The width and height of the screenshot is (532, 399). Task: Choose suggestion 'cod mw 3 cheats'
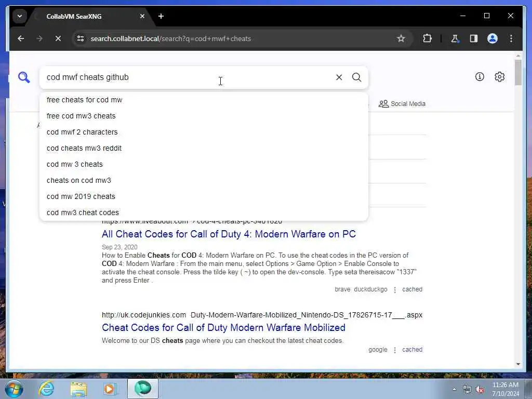(x=204, y=164)
